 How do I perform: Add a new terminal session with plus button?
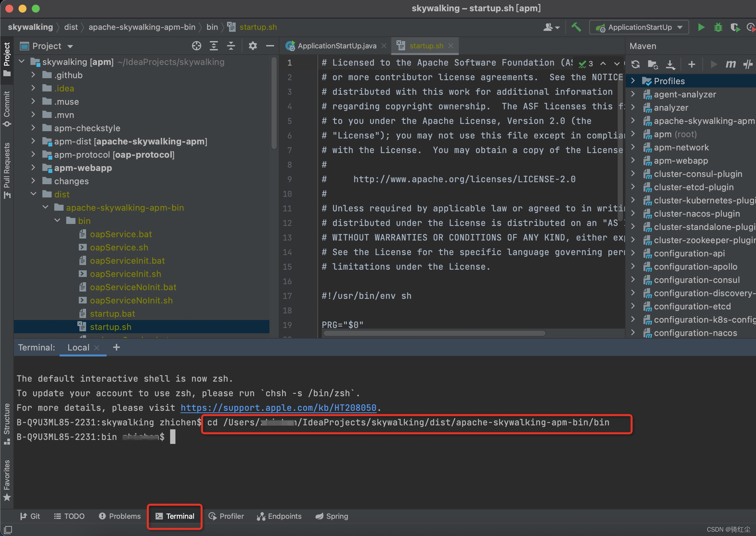116,347
